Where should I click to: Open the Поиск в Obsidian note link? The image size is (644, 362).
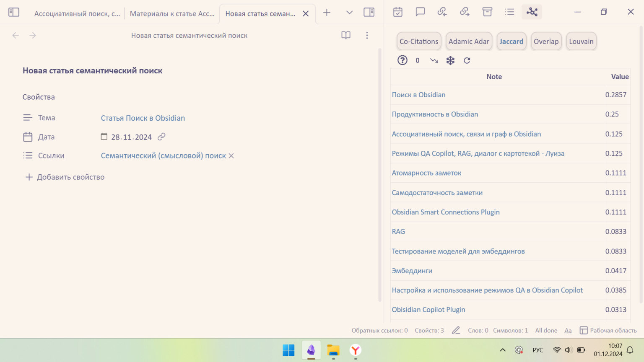point(418,95)
